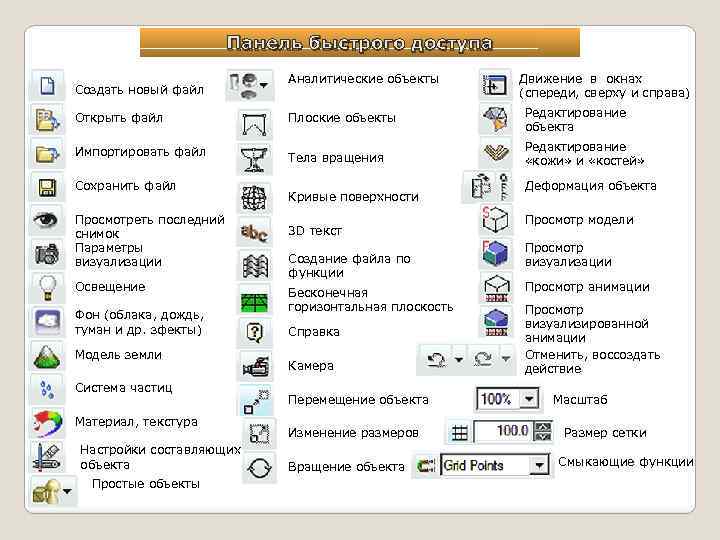The width and height of the screenshot is (720, 540).
Task: Click the Масштаб label
Action: point(580,399)
